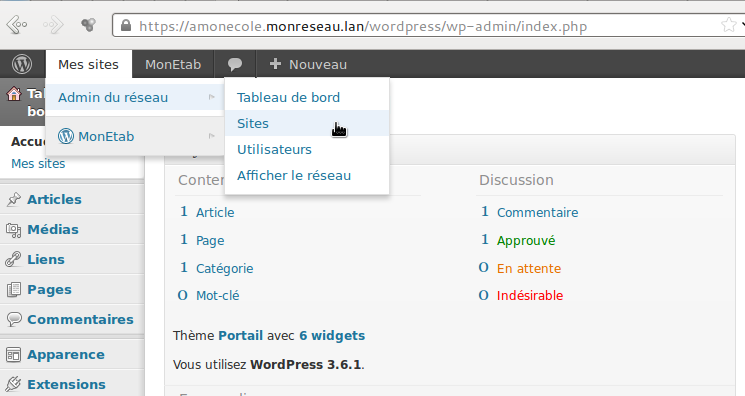Image resolution: width=745 pixels, height=396 pixels.
Task: Click the WordPress logo in admin bar
Action: pyautogui.click(x=22, y=64)
